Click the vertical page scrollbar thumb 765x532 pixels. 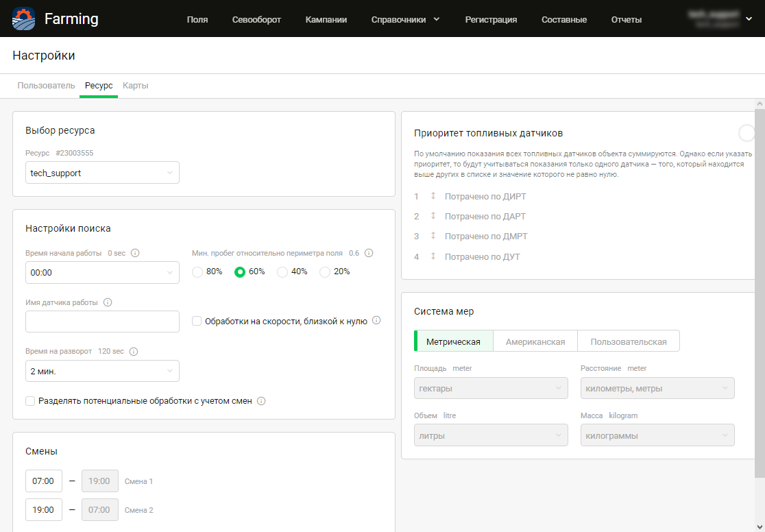coord(760,293)
